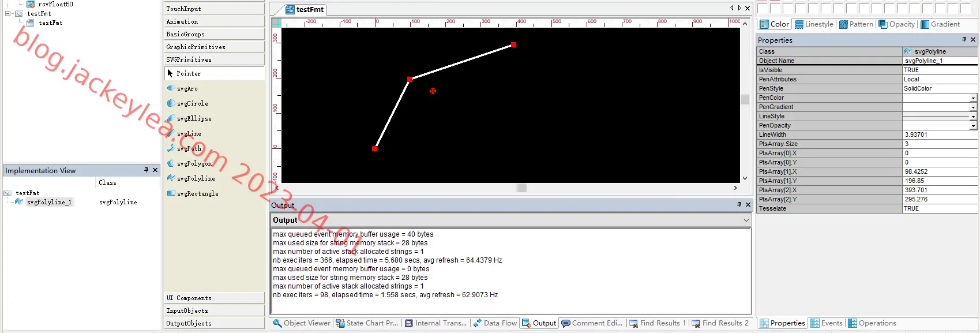Pin the Output panel

tap(739, 204)
